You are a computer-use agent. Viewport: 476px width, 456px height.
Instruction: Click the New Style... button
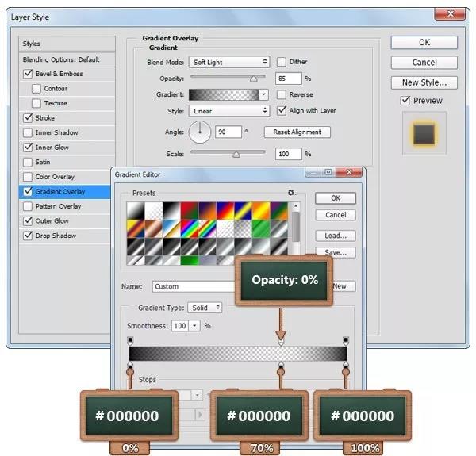tap(424, 82)
